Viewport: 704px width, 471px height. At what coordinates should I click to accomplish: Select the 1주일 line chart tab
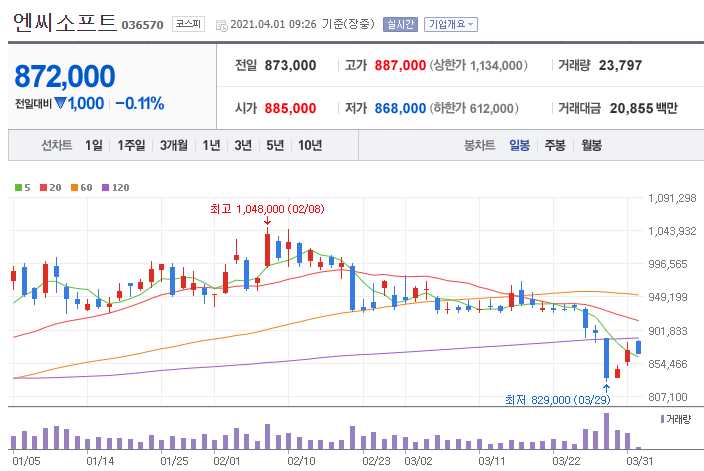[131, 145]
